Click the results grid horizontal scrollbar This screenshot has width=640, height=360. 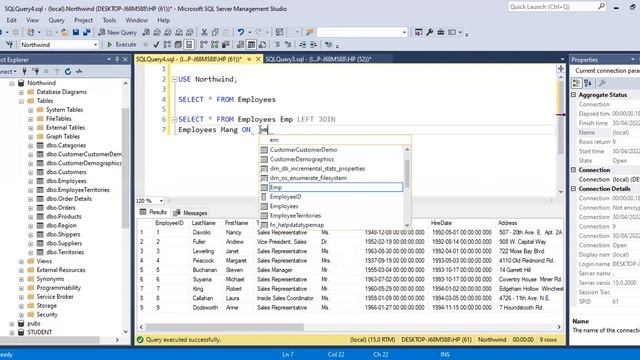(224, 327)
